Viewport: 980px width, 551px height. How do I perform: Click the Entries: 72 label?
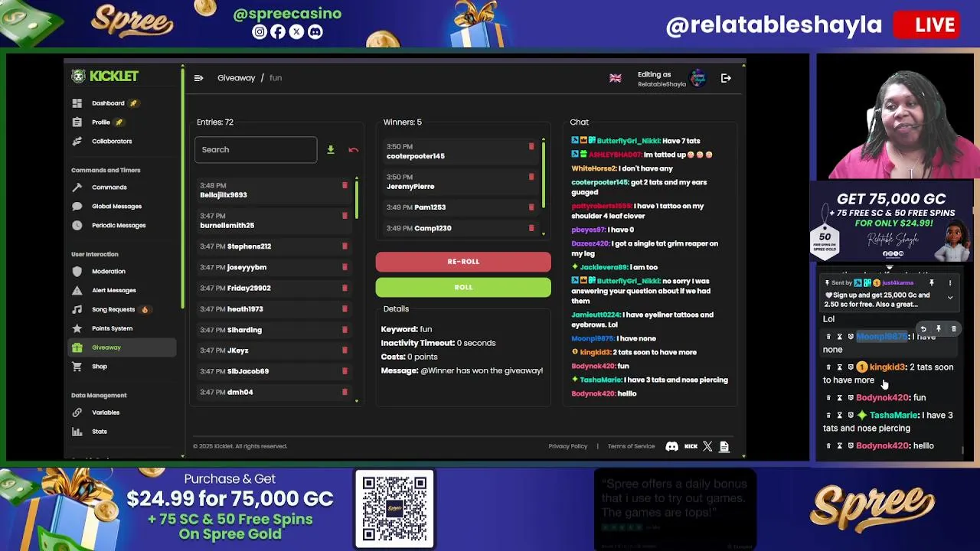point(215,122)
